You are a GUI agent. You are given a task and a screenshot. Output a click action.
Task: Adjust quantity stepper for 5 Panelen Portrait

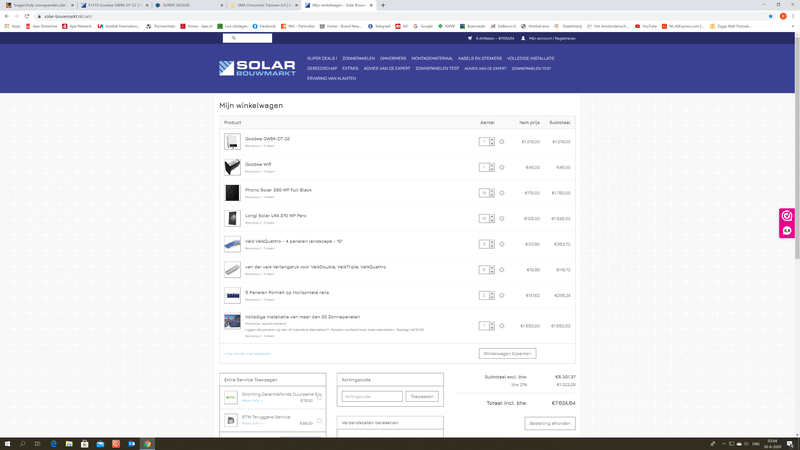coord(492,295)
